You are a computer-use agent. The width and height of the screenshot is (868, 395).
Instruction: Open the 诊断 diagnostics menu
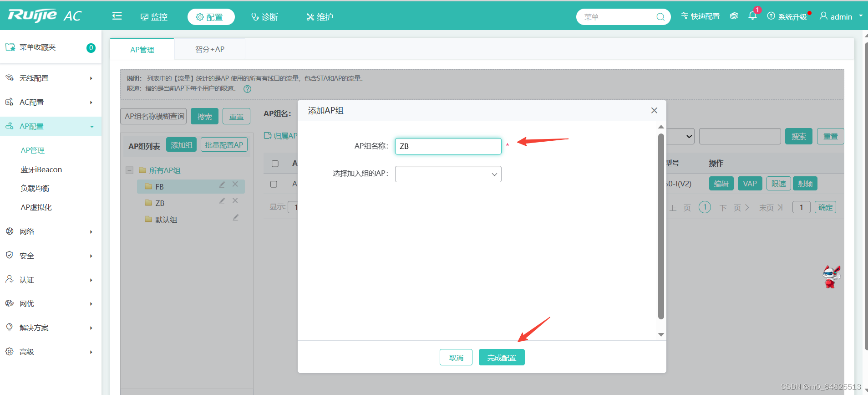click(264, 17)
